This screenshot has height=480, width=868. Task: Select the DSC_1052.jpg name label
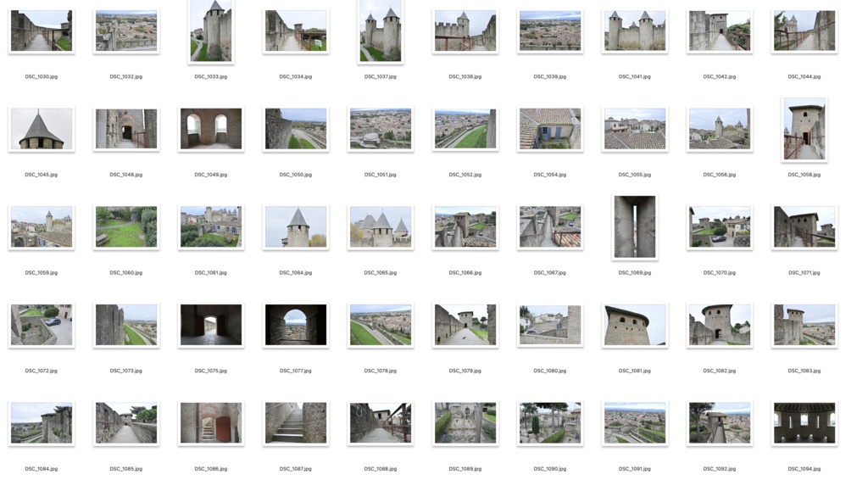pyautogui.click(x=465, y=175)
